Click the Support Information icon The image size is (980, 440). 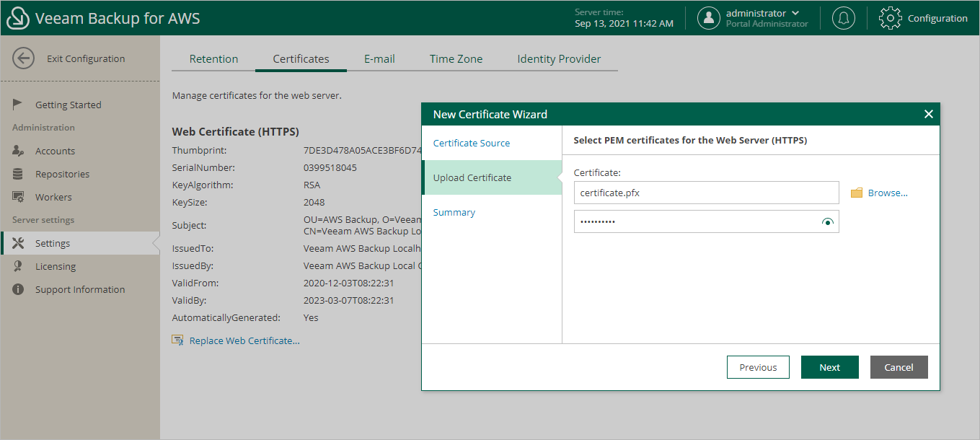[19, 289]
